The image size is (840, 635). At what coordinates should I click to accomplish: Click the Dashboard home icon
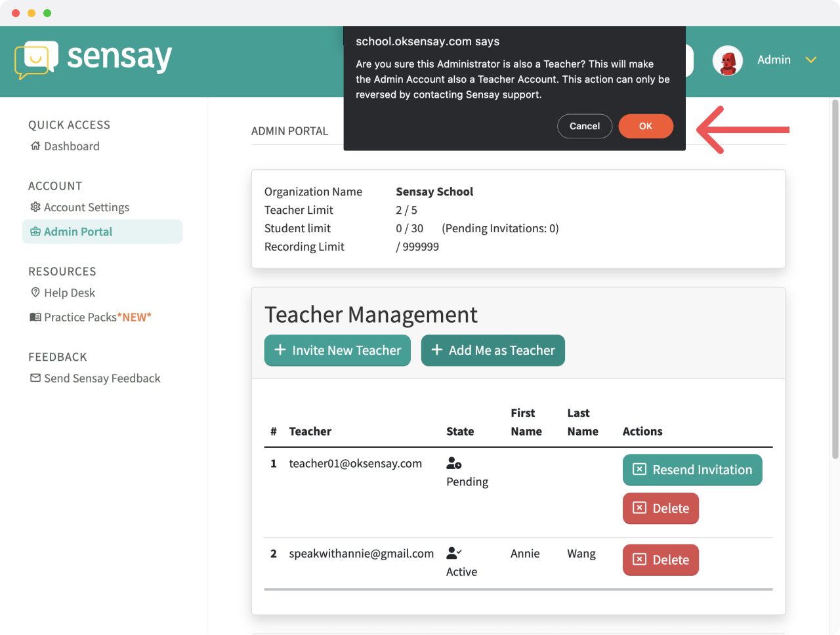(x=35, y=146)
